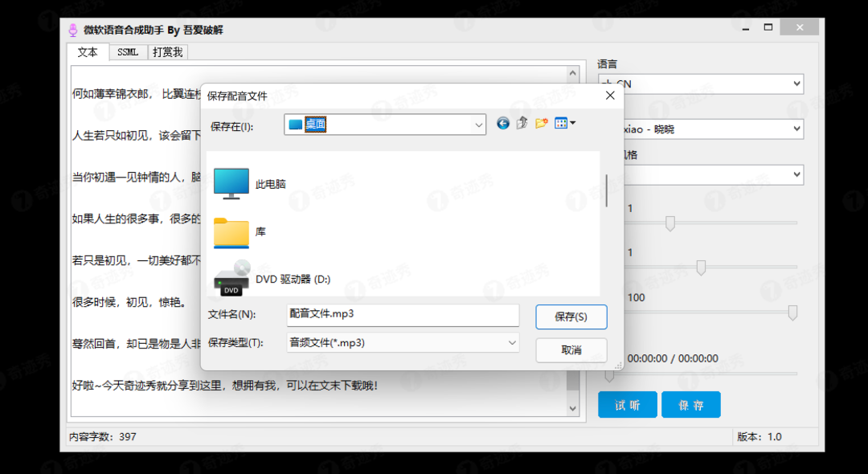Open the 库 library folder icon
This screenshot has width=868, height=474.
click(231, 232)
